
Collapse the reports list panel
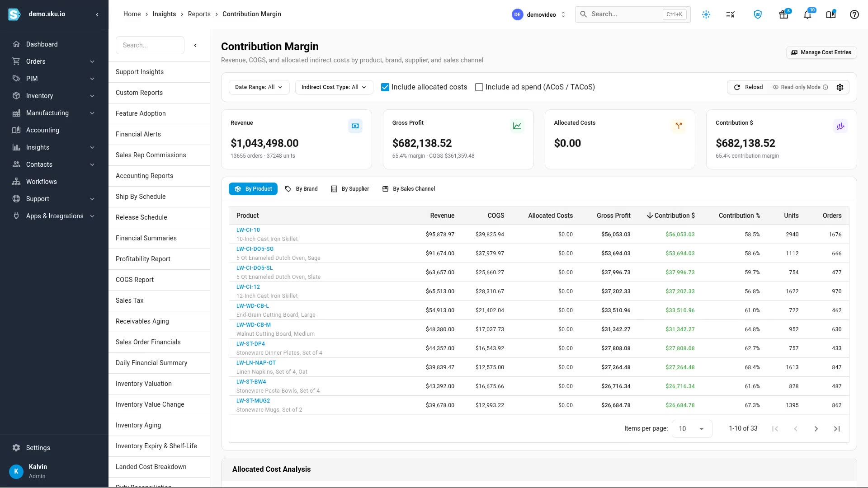click(195, 45)
